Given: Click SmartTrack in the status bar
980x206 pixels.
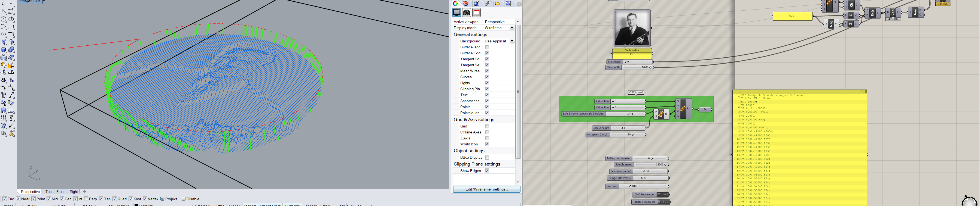Looking at the screenshot, I should coord(270,205).
